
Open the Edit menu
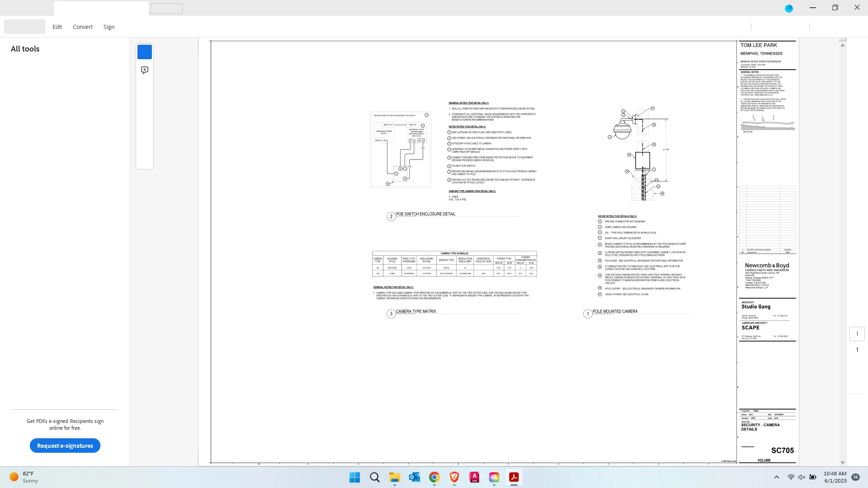(57, 27)
